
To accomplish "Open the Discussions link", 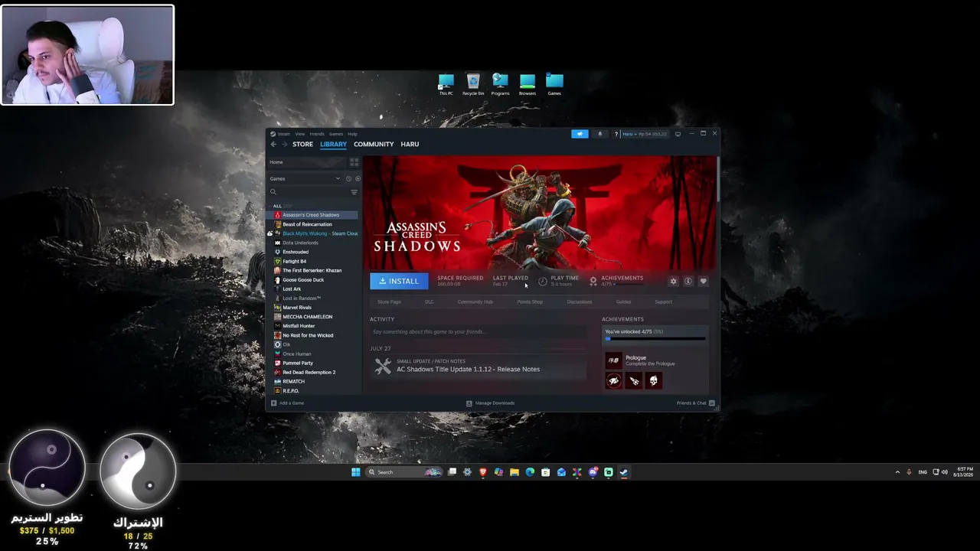I will (x=580, y=302).
